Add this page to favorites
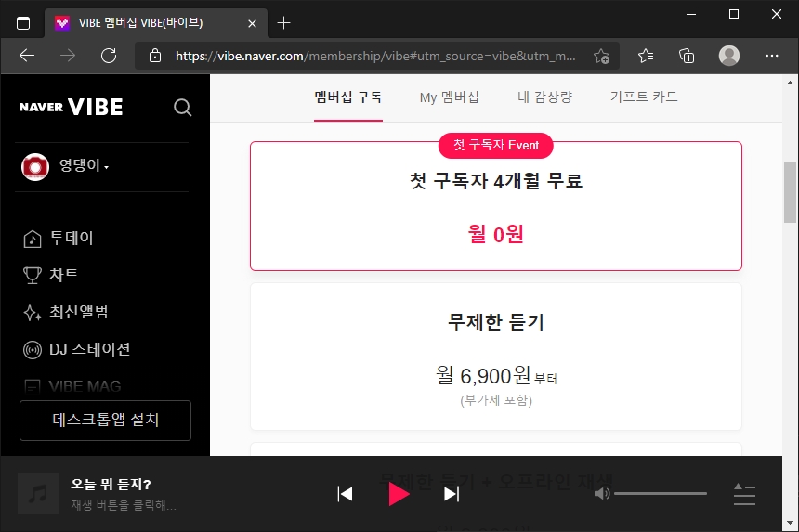The image size is (799, 532). tap(601, 56)
